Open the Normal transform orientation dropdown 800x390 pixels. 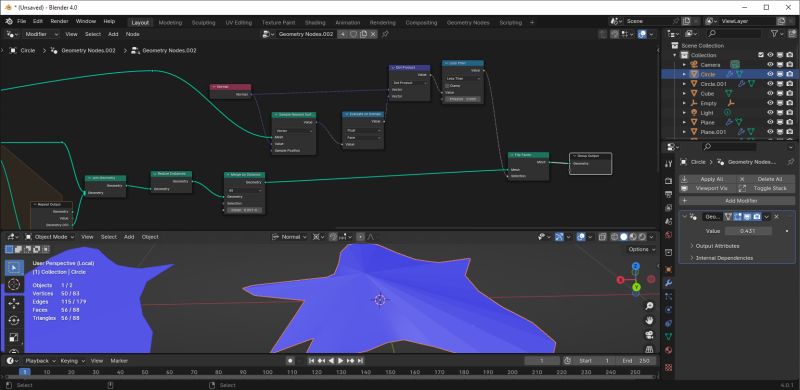[290, 237]
